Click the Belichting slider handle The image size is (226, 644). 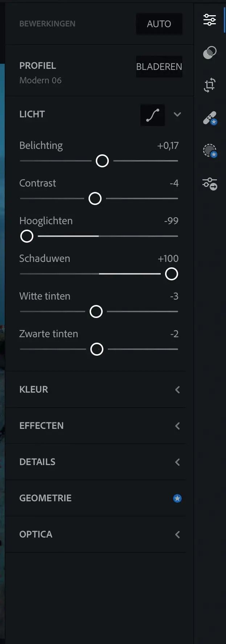102,161
